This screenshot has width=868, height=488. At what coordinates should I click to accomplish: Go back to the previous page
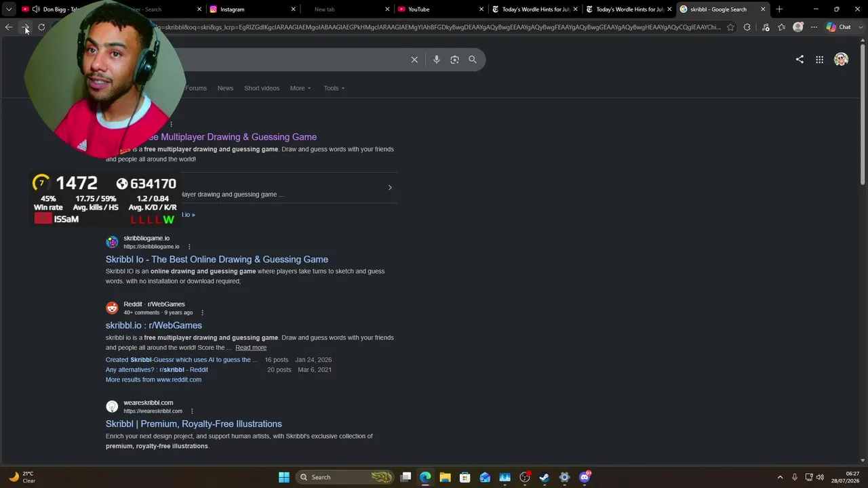[9, 27]
